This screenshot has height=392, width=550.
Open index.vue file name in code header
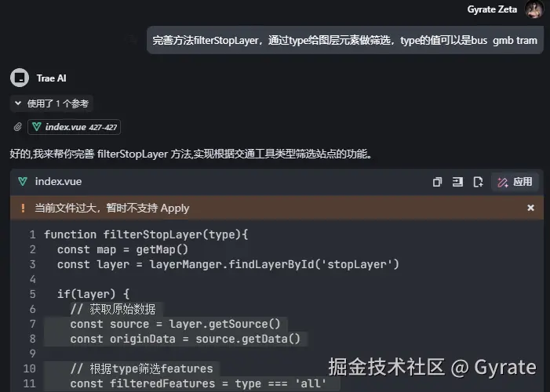click(x=58, y=181)
